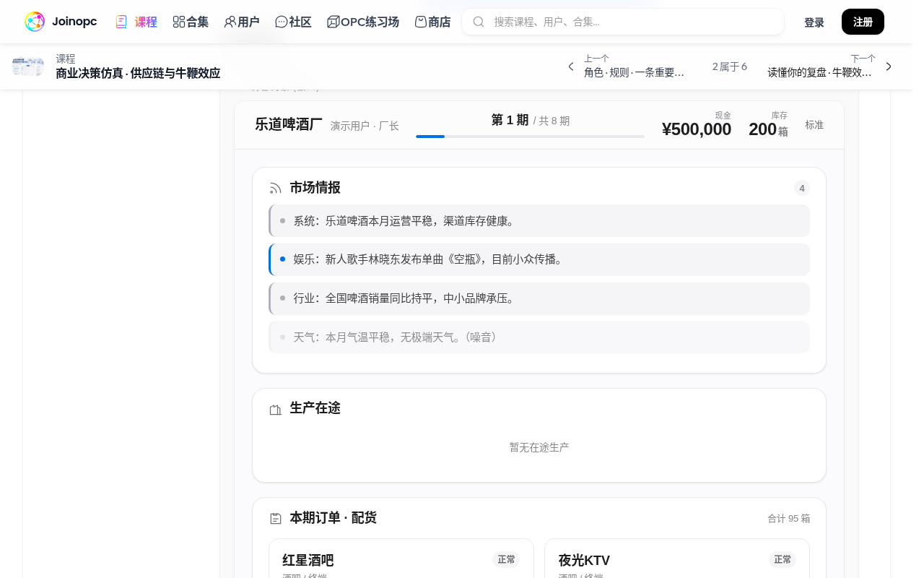Open the 商店 menu item
924x578 pixels.
(432, 22)
